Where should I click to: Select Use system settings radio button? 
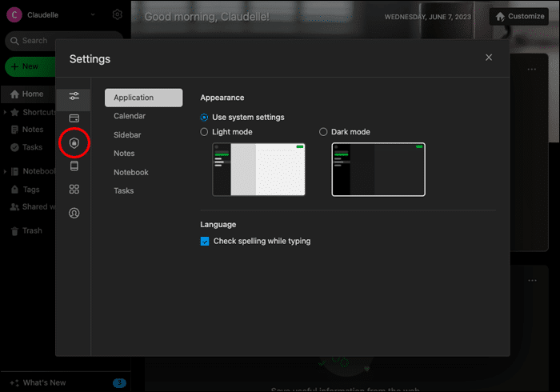[x=204, y=117]
